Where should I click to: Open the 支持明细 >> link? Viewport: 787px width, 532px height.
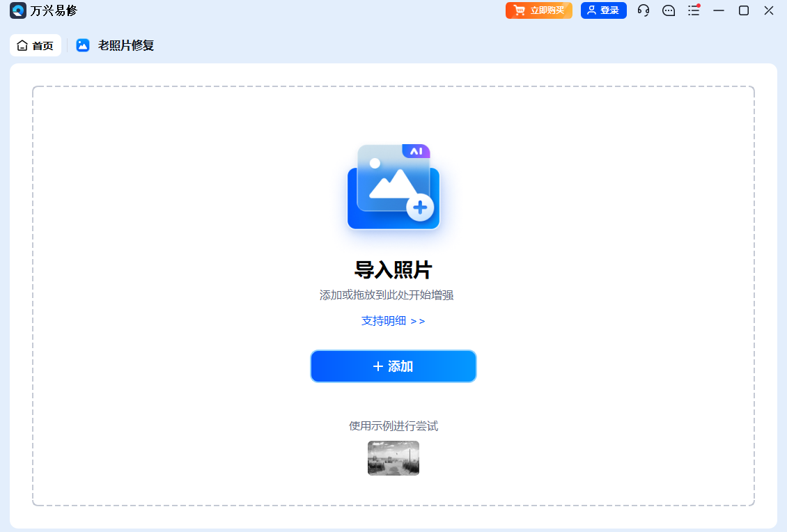(x=393, y=321)
